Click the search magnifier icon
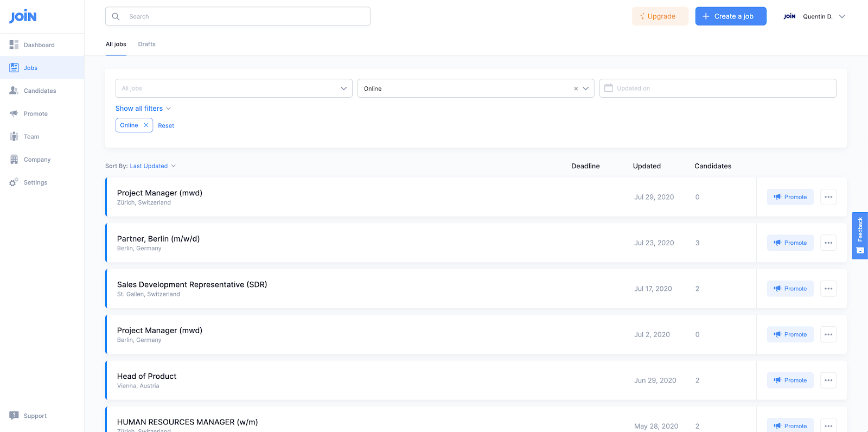 (x=116, y=16)
